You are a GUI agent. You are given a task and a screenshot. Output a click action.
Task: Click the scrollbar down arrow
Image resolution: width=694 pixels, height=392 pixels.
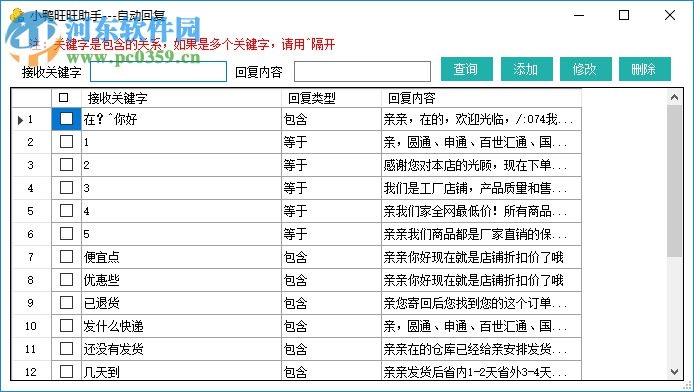pos(674,372)
